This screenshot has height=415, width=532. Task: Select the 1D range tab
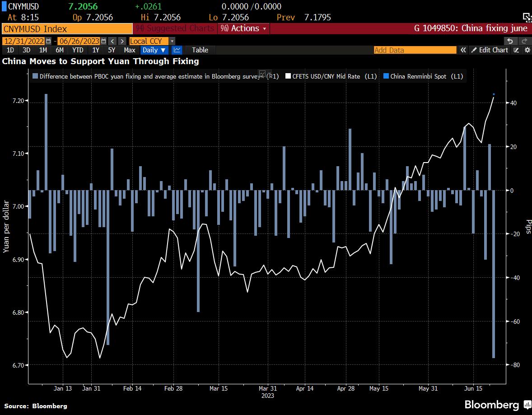point(10,50)
